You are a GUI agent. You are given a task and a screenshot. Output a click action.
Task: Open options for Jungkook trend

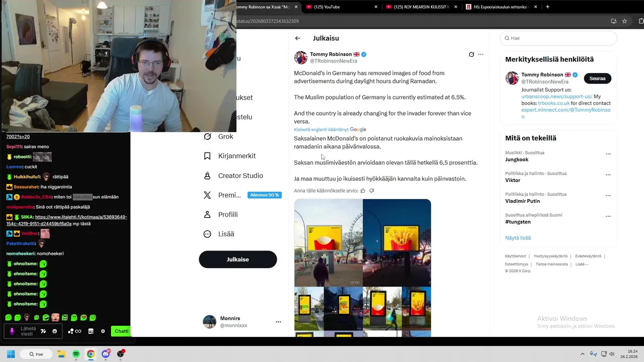coord(608,154)
